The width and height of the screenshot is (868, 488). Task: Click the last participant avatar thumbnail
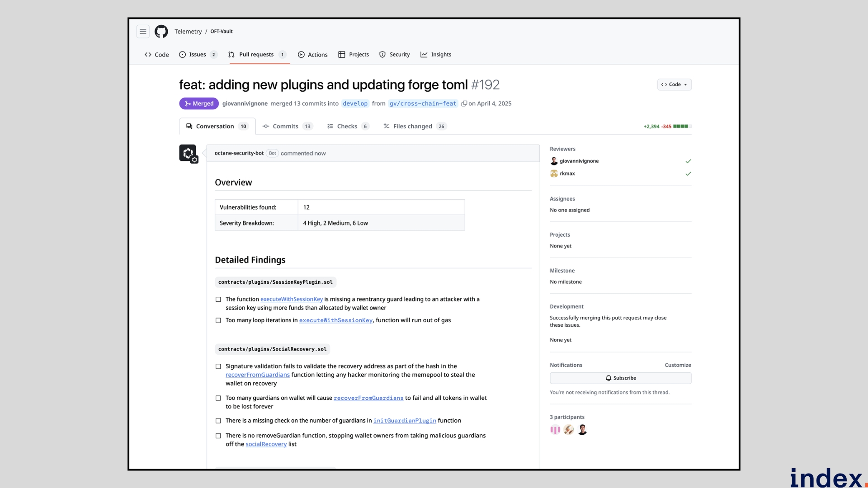[x=582, y=430]
